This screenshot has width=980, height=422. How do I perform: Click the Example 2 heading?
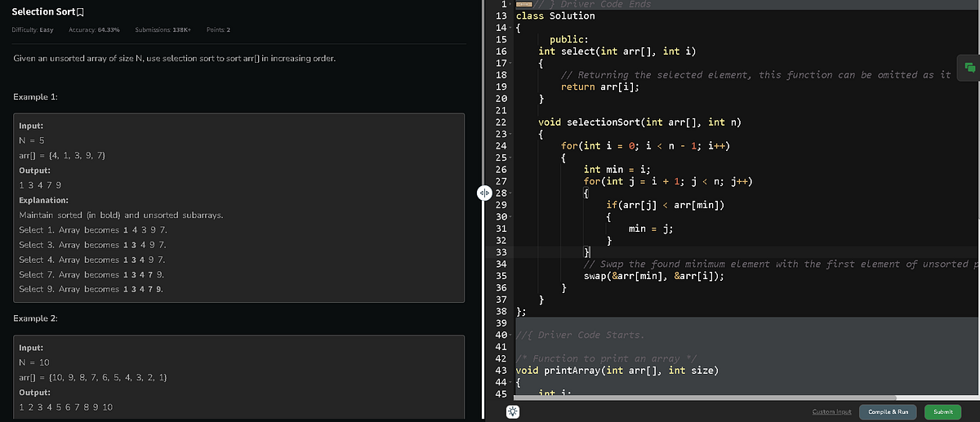34,318
